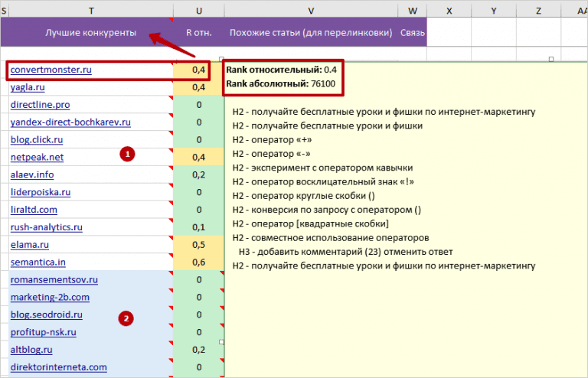Open the liderpoiska.ru link
This screenshot has height=378, width=588.
41,192
